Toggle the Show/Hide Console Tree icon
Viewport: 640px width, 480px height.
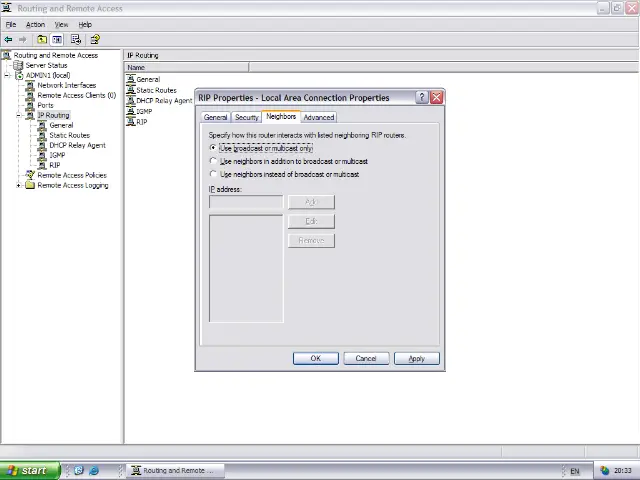coord(57,40)
